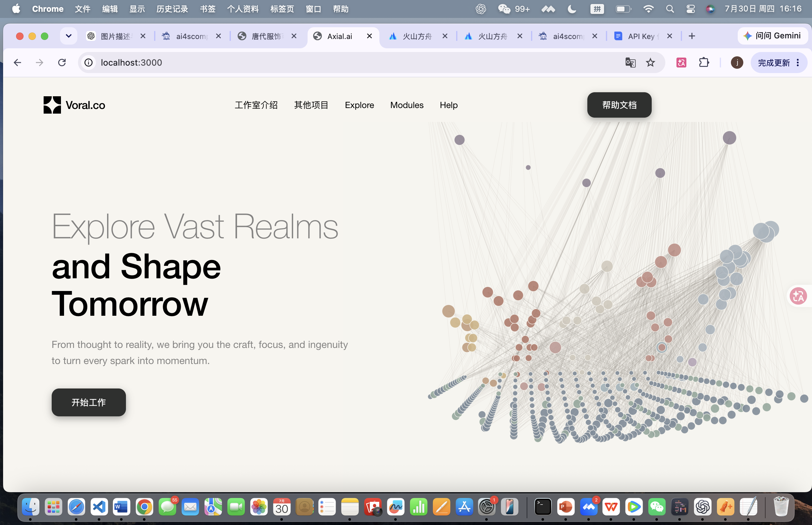This screenshot has height=525, width=812.
Task: Click the 开始工作 button
Action: [x=89, y=402]
